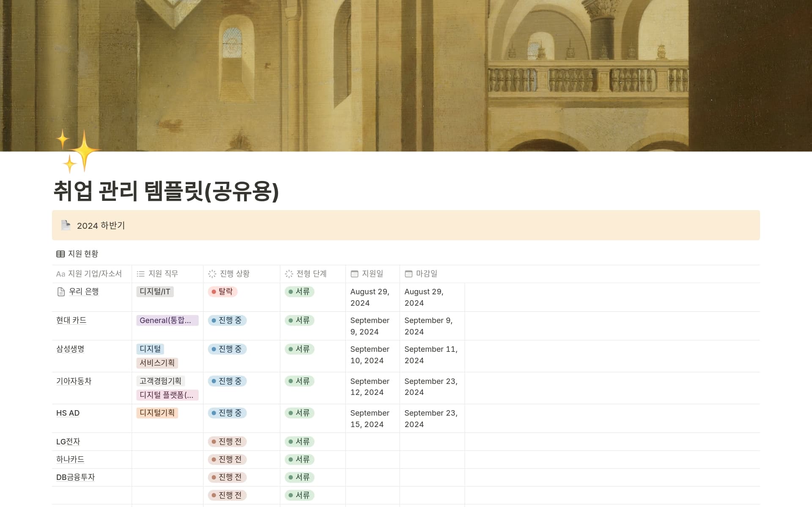Click the document icon next to 우리 은행
The height and width of the screenshot is (507, 812).
61,292
